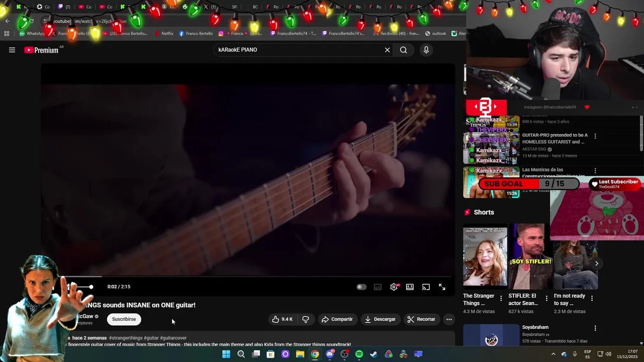Open Discord from the taskbar
This screenshot has height=362, width=644.
click(x=330, y=354)
